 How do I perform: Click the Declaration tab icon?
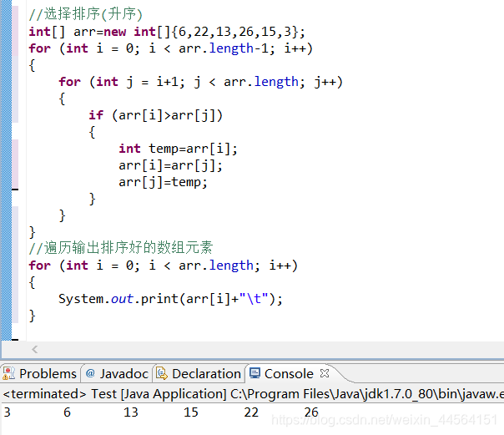162,373
